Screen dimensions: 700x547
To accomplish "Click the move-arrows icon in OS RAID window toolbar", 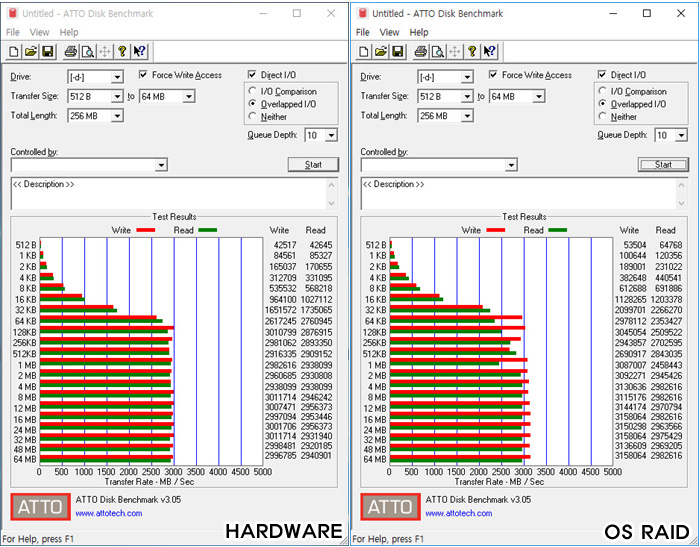I will tap(454, 52).
